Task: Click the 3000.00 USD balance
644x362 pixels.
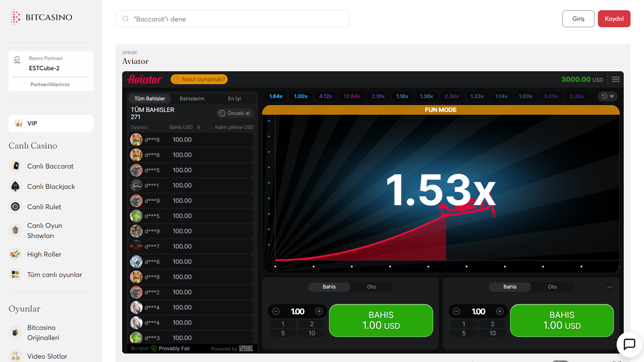Action: [582, 79]
